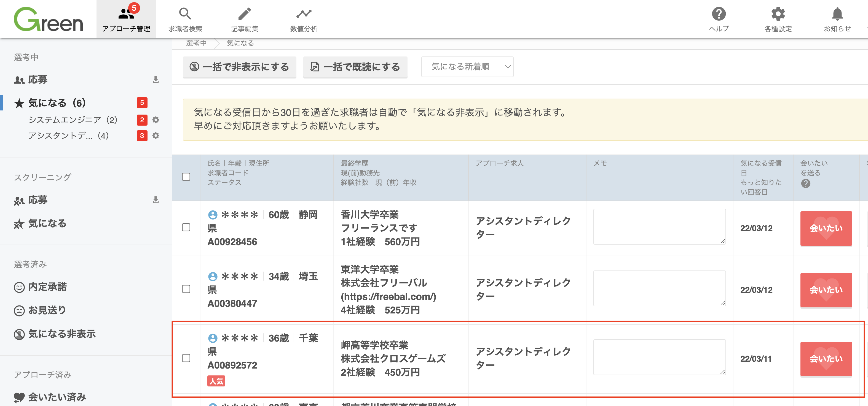Select アプローチ管理 tab in top navigation
Viewport: 868px width, 406px height.
pos(126,19)
